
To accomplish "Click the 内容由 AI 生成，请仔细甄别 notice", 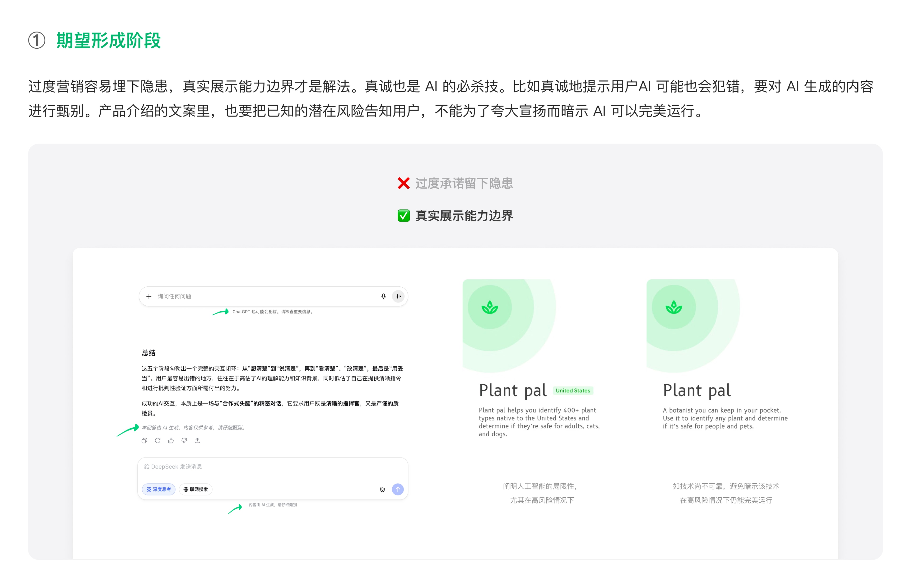I will [x=273, y=505].
